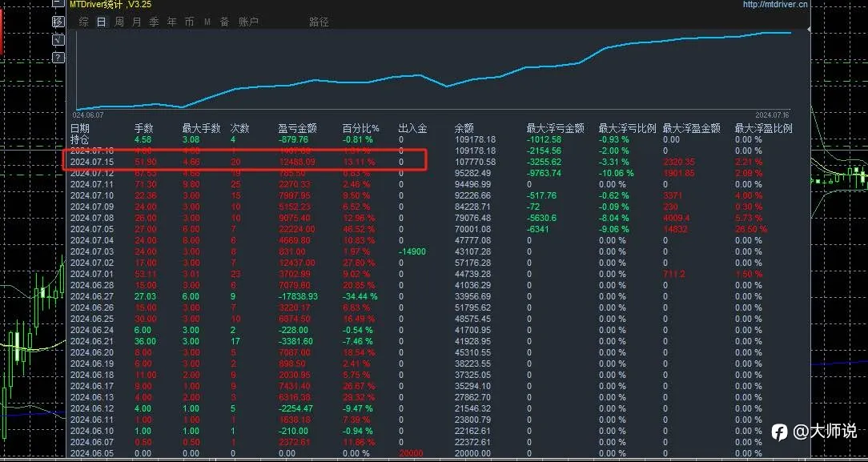Screen dimensions: 868x462
Task: Click the 盈亏金额 column header
Action: tap(297, 128)
